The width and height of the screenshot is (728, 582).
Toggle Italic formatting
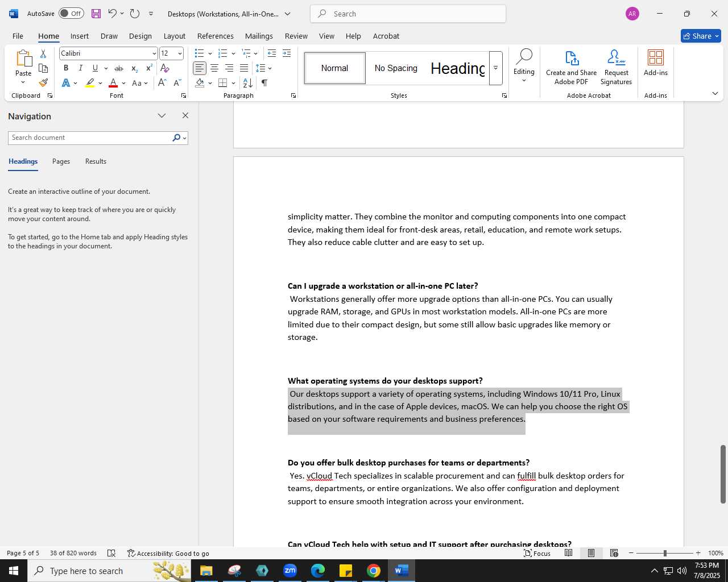81,68
